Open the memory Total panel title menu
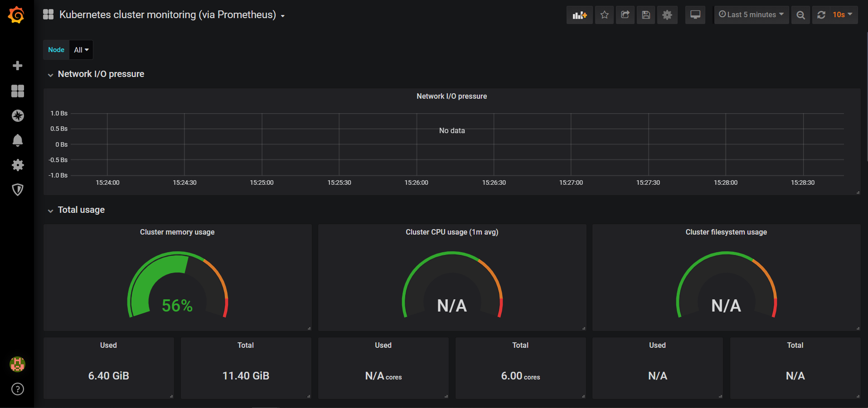 (x=246, y=345)
